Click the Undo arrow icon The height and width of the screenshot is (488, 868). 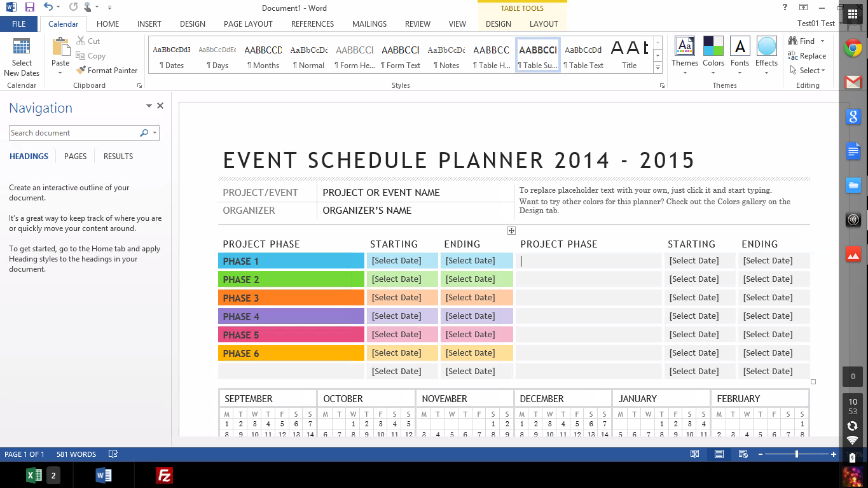coord(48,8)
